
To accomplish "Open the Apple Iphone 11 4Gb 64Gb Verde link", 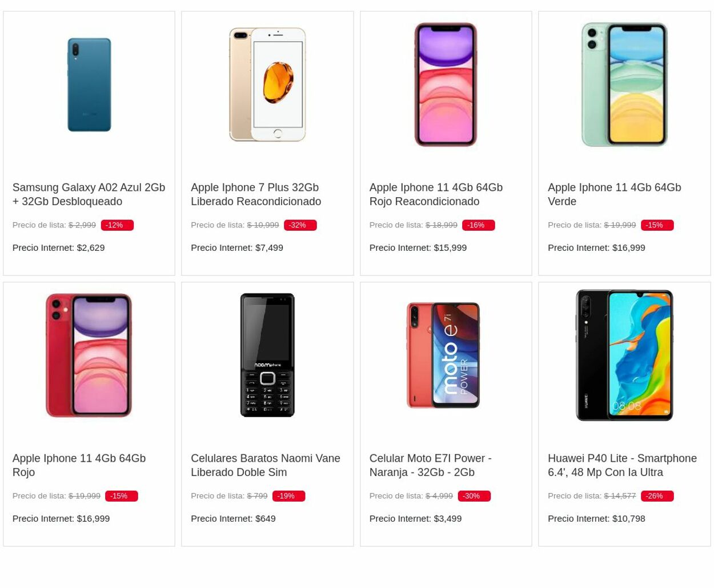I will click(614, 194).
